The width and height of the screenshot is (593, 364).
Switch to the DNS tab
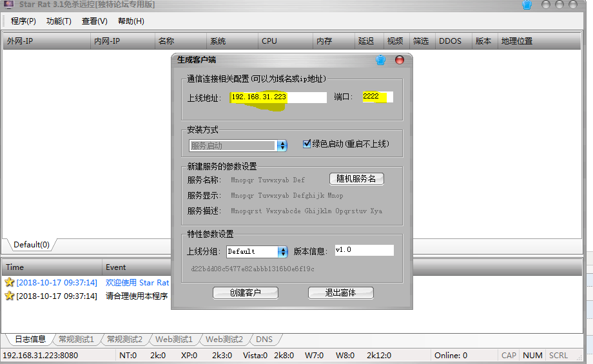click(x=264, y=339)
